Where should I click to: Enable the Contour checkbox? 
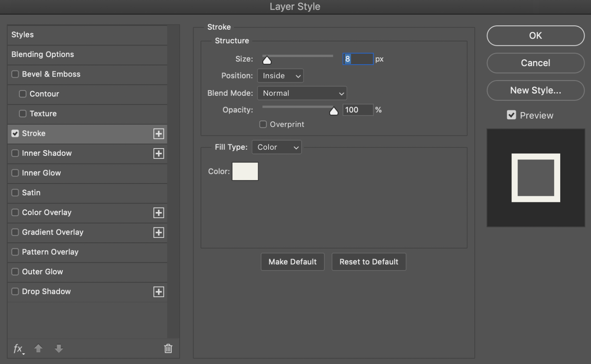(23, 94)
